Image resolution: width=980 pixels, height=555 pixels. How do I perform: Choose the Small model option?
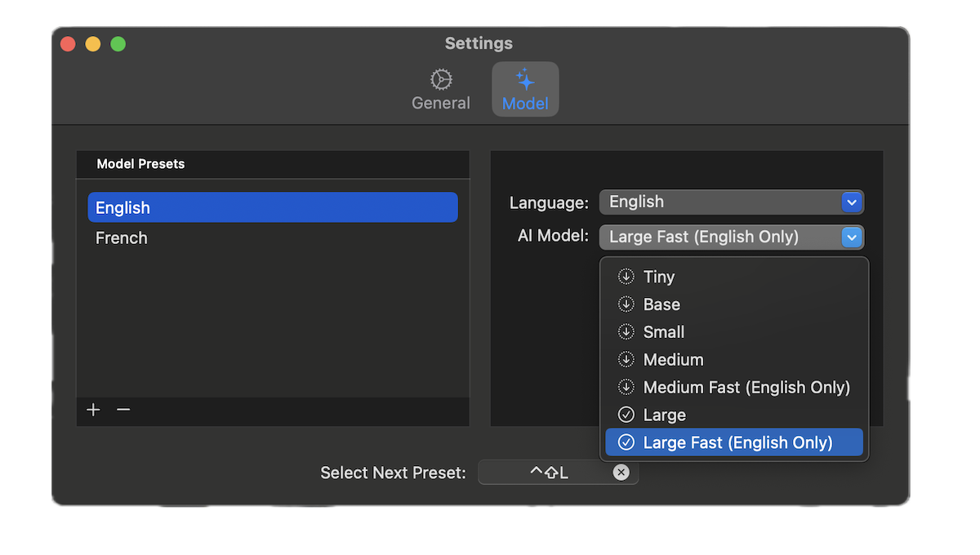click(734, 332)
